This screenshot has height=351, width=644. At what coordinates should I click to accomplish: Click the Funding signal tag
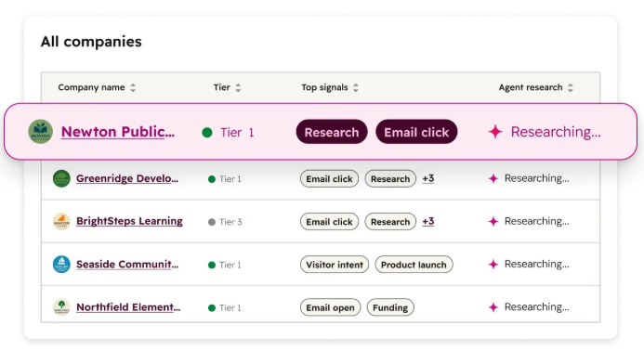point(390,307)
